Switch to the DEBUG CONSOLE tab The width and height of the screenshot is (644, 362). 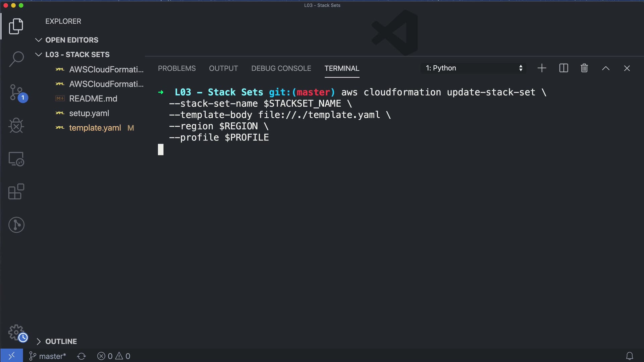click(x=281, y=68)
